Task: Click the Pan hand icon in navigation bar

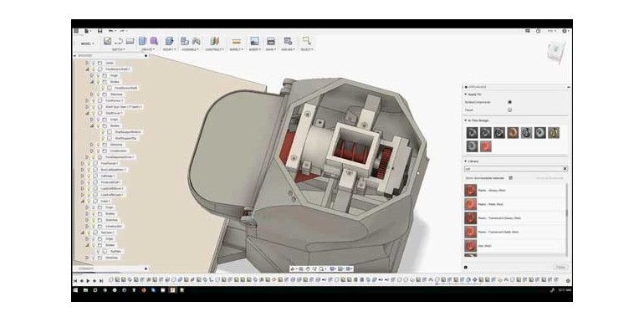Action: coord(308,268)
